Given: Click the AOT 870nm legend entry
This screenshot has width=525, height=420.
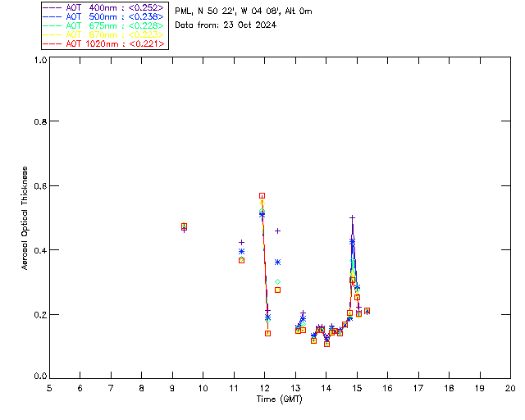Looking at the screenshot, I should point(104,34).
